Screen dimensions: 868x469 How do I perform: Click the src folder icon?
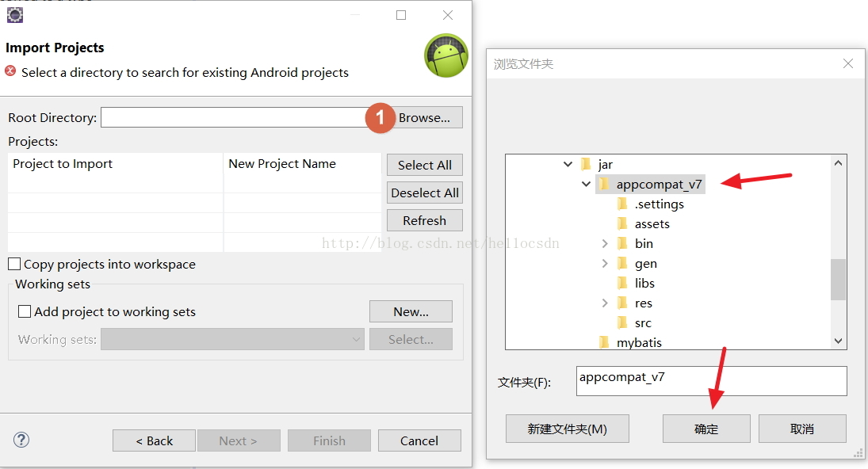[622, 323]
